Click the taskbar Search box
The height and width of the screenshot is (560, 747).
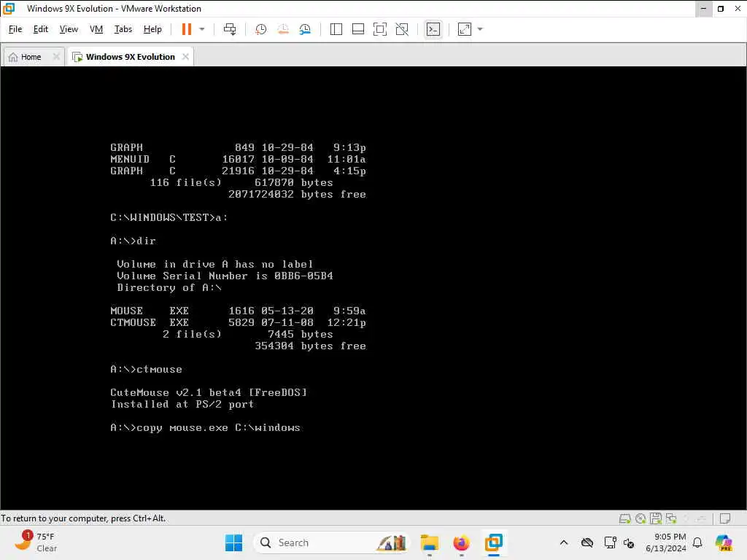[x=332, y=542]
